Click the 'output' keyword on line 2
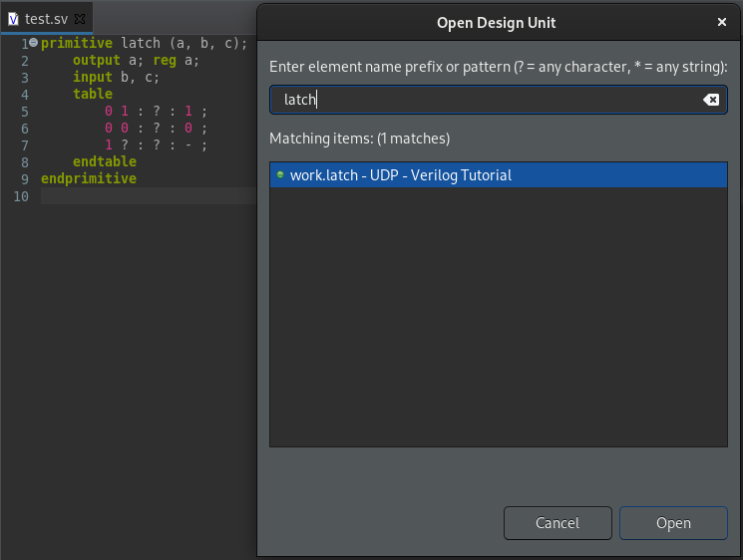Image resolution: width=743 pixels, height=560 pixels. click(96, 60)
